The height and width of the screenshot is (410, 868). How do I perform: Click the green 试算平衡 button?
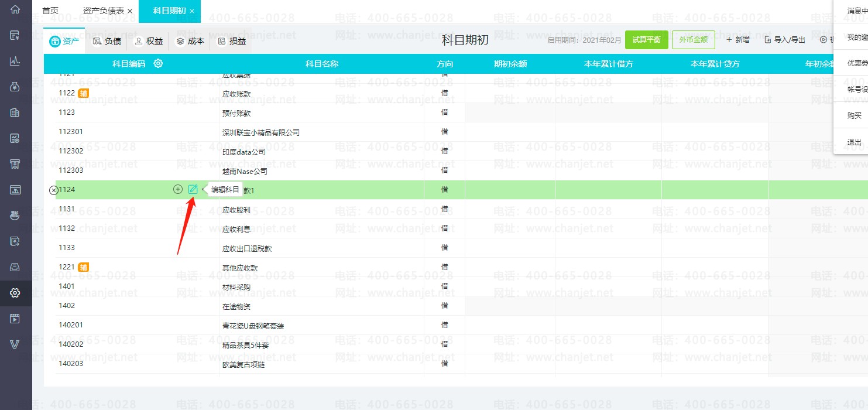pos(647,40)
